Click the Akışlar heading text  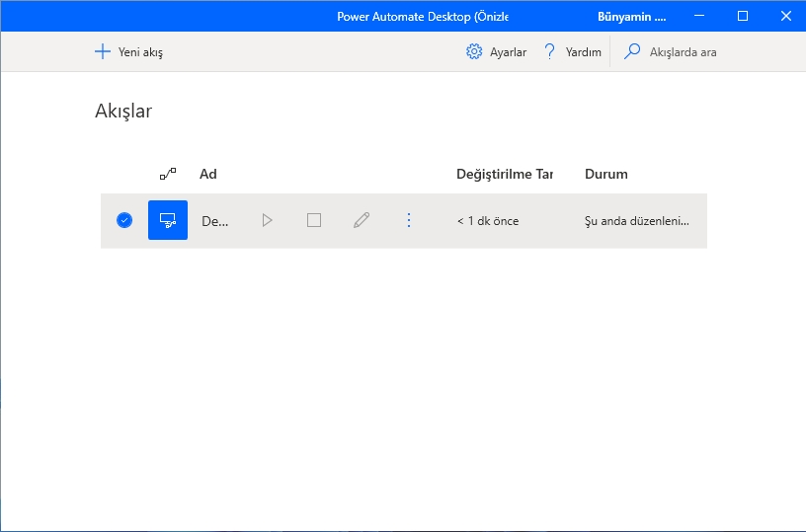point(123,111)
